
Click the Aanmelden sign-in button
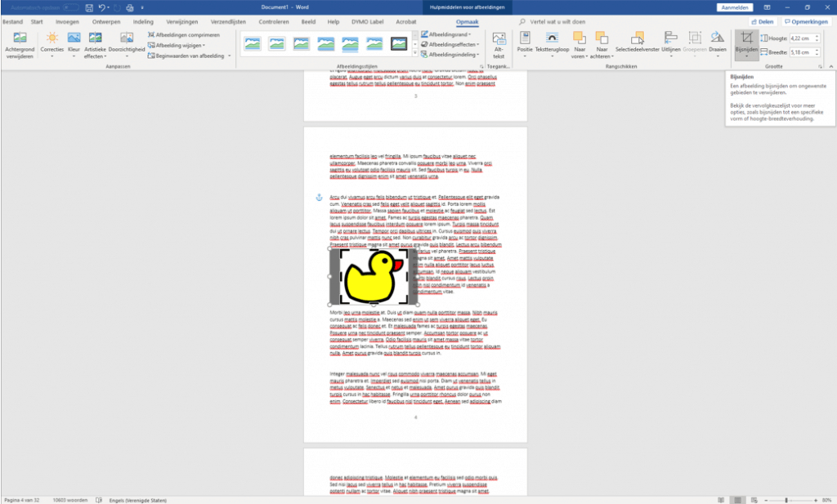pyautogui.click(x=735, y=7)
